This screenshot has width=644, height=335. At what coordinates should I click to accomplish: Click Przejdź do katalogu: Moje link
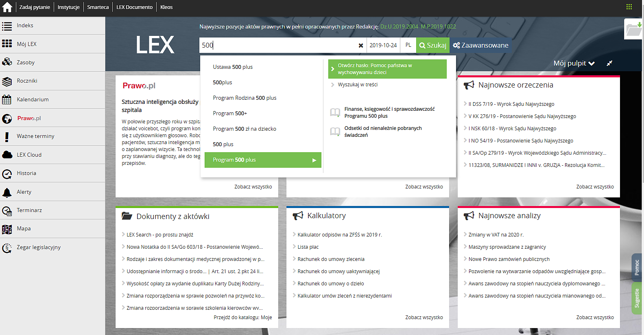[x=243, y=317]
